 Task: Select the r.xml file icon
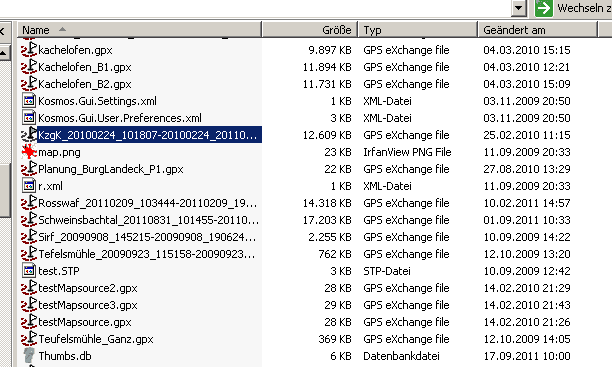(29, 186)
